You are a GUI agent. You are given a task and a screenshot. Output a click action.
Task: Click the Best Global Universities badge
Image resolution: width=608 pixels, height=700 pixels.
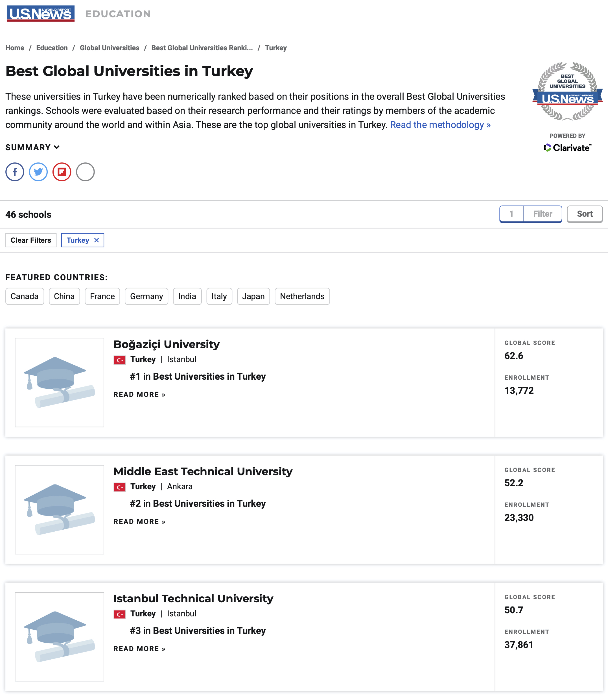(x=567, y=91)
